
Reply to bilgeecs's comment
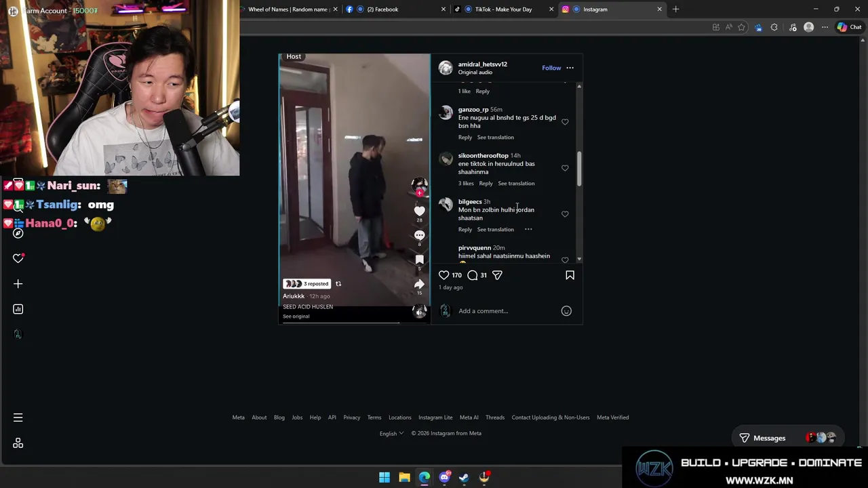click(x=465, y=230)
